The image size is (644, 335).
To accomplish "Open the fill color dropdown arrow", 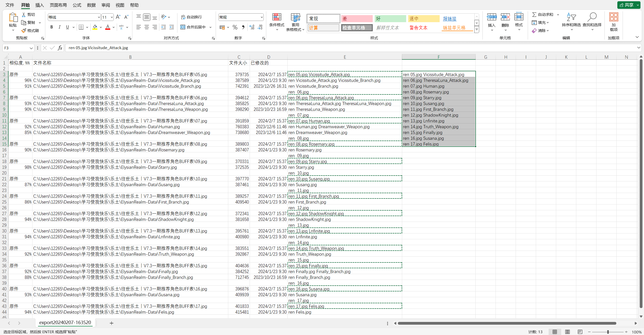I will [101, 27].
